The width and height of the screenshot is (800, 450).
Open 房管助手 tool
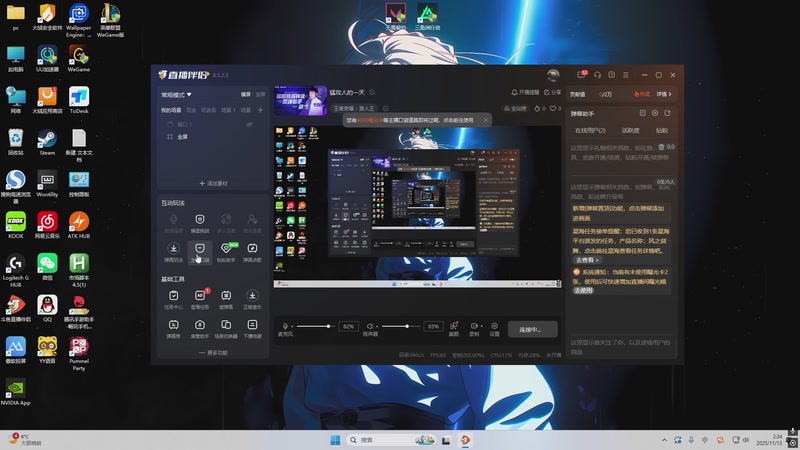tap(199, 328)
